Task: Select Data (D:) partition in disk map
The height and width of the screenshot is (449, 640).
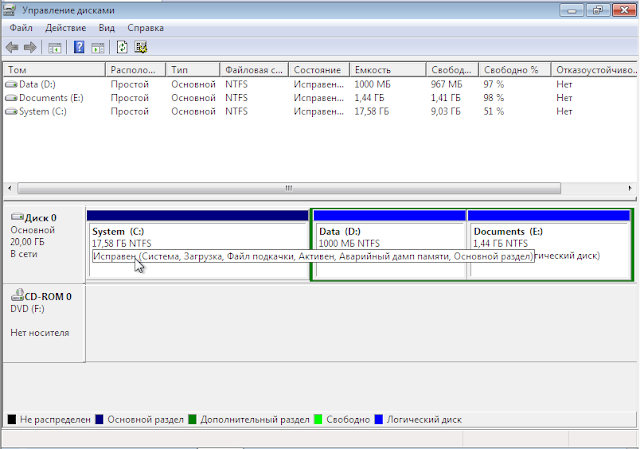Action: coord(390,245)
